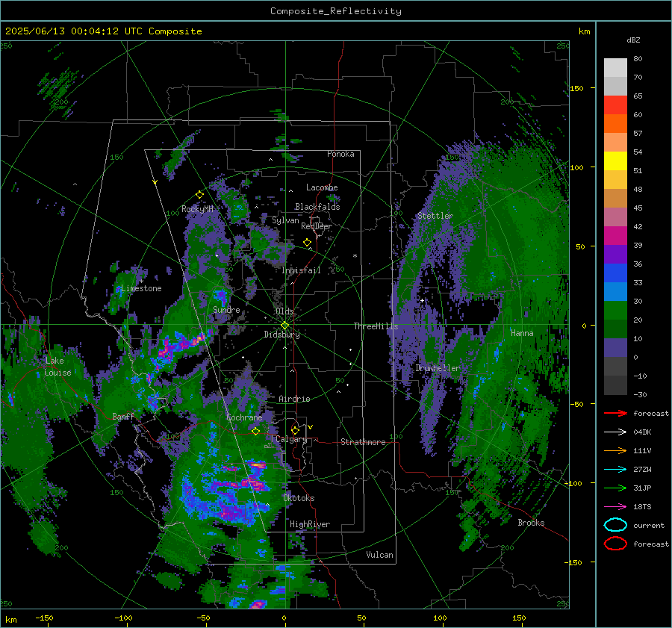Click the Brooks city label
This screenshot has height=628, width=672.
click(x=531, y=523)
